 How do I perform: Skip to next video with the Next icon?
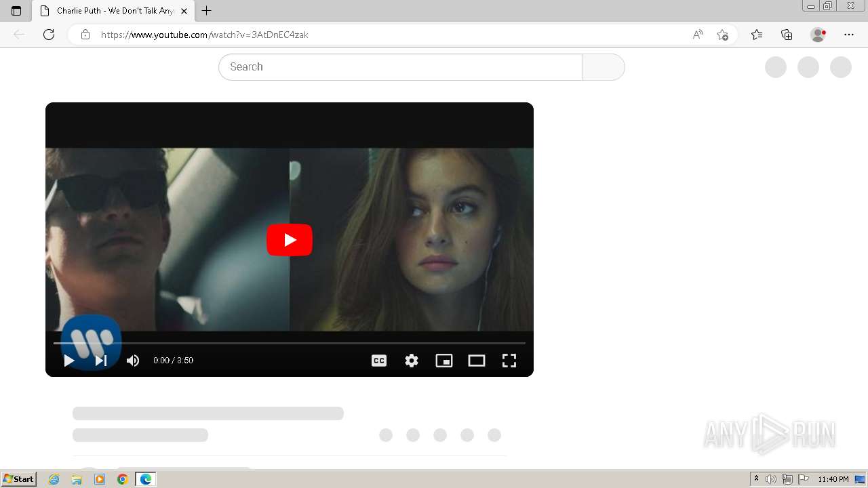[101, 361]
